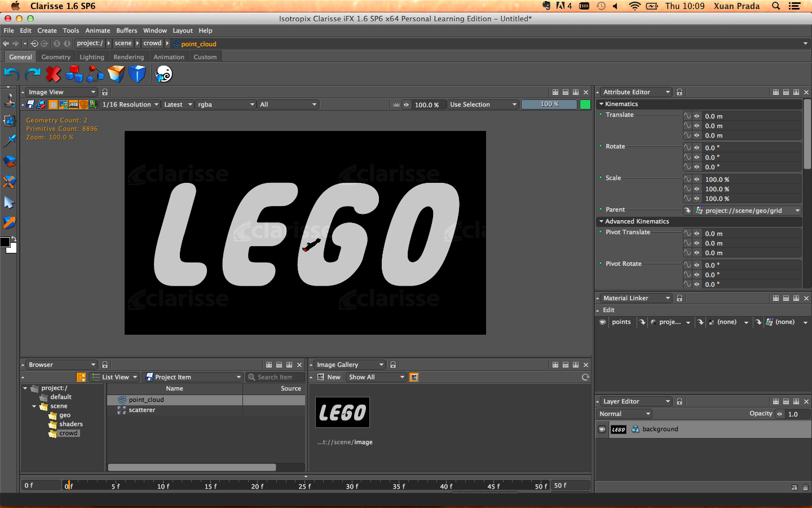The width and height of the screenshot is (812, 508).
Task: Click the Search Item field in Browser
Action: point(275,377)
